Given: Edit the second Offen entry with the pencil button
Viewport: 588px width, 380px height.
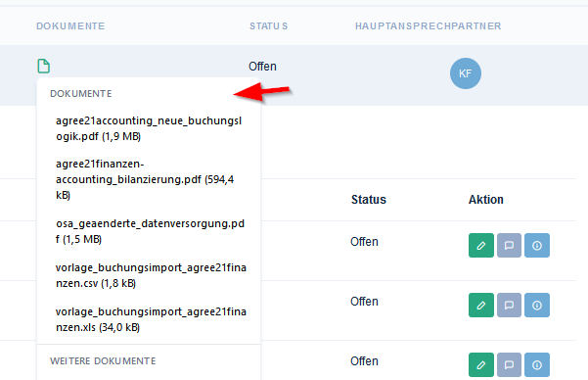Looking at the screenshot, I should pos(481,305).
